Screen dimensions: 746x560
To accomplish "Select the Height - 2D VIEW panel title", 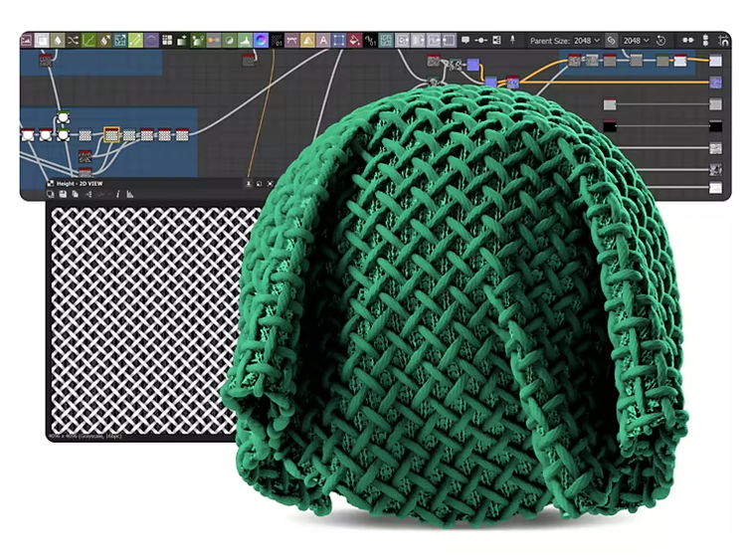I will [80, 184].
